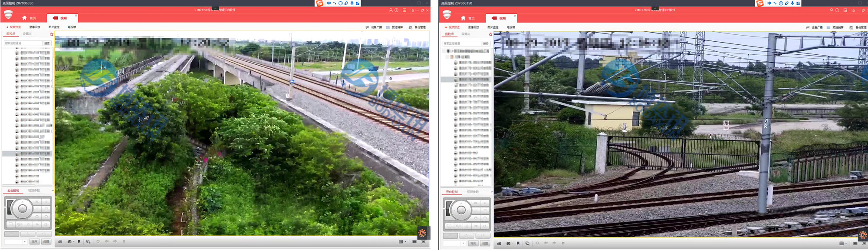
Task: Click 调用 button in right window
Action: [473, 243]
